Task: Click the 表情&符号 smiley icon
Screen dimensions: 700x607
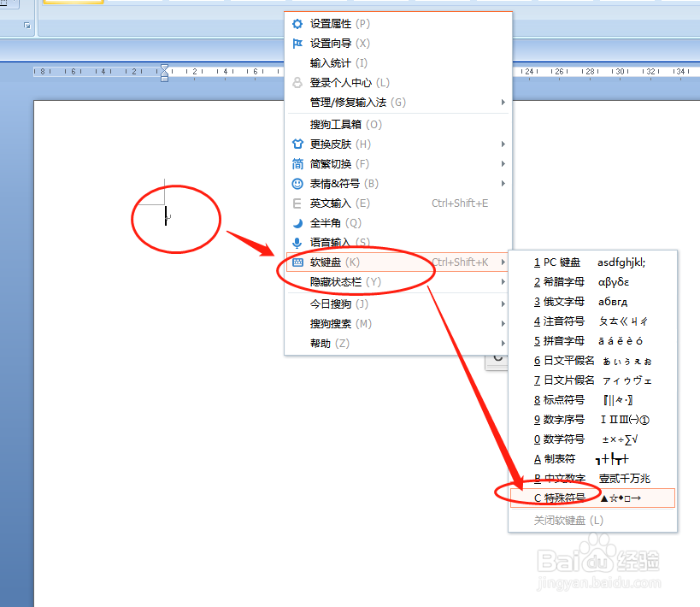Action: [297, 183]
